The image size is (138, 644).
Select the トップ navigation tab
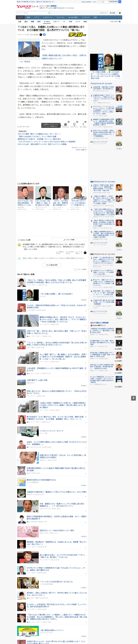(x=20, y=17)
